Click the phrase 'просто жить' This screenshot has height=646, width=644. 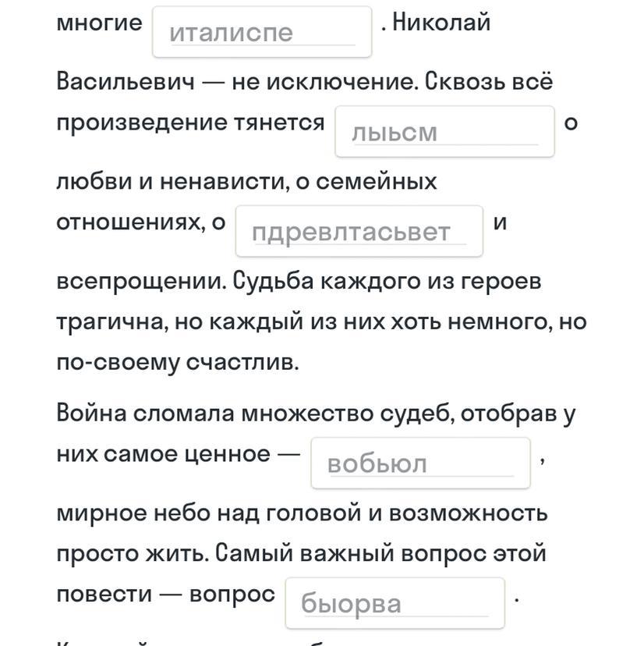(130, 553)
